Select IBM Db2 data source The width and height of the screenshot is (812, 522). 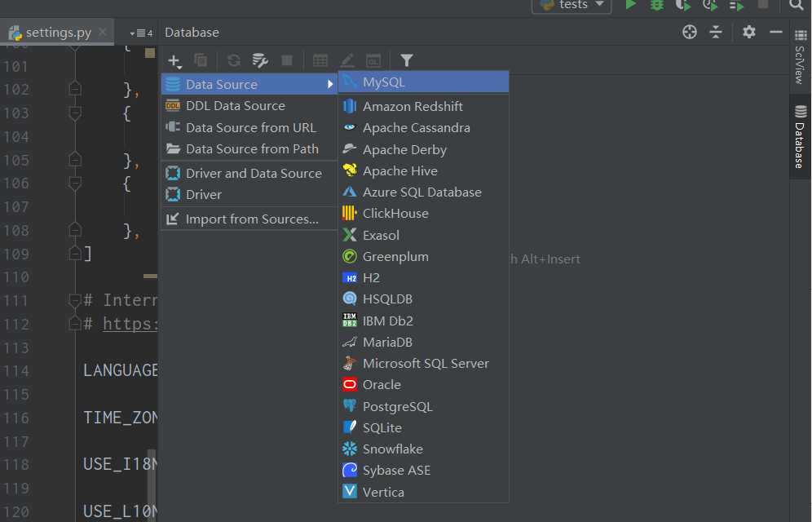pos(424,321)
